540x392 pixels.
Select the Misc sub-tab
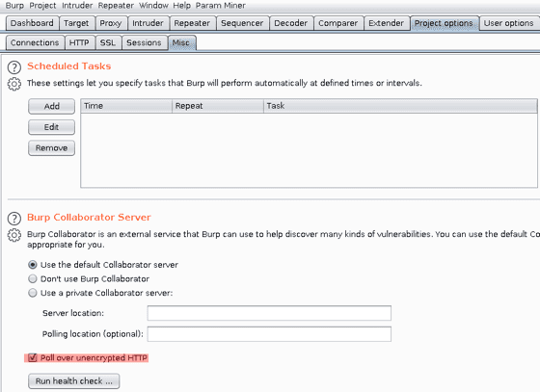(x=181, y=42)
